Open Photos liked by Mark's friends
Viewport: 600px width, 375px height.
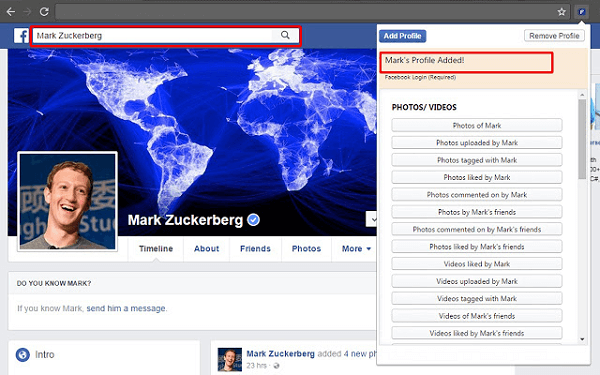point(477,246)
